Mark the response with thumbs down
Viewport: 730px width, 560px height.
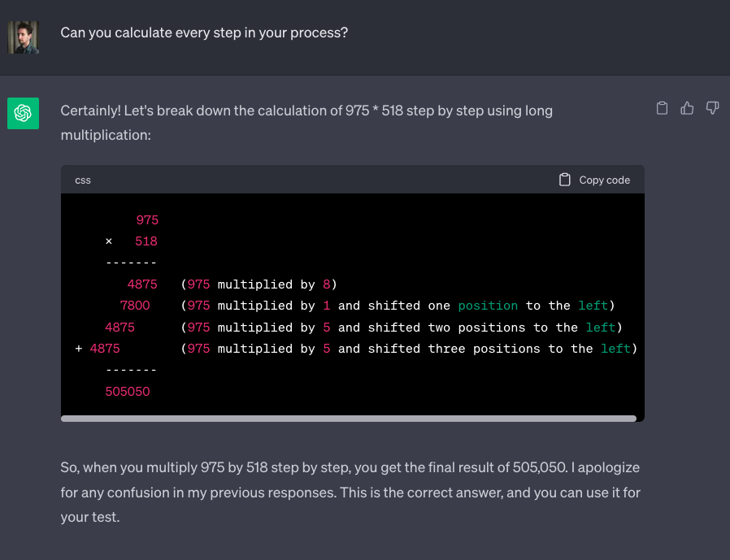713,108
